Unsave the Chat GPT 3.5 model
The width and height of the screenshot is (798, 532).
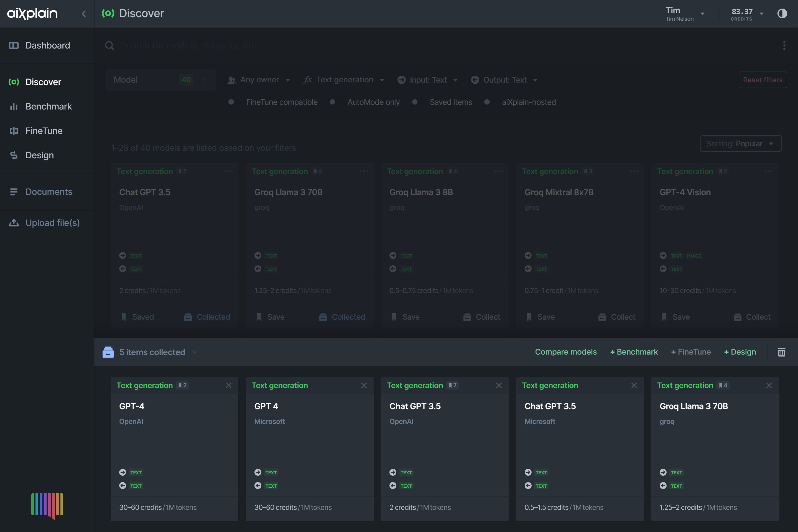[137, 317]
